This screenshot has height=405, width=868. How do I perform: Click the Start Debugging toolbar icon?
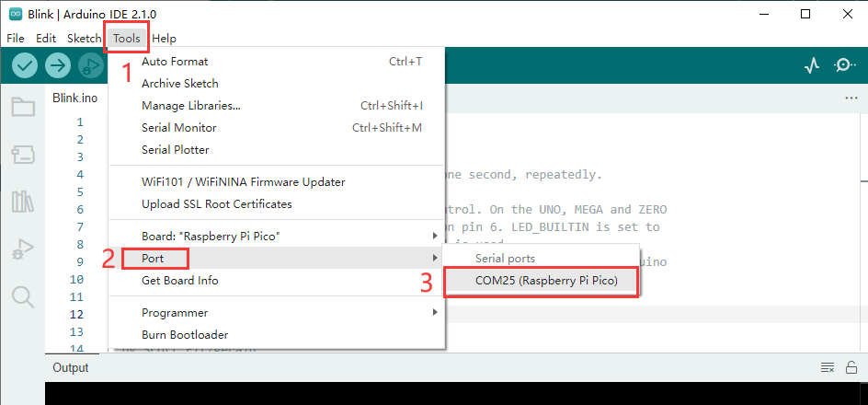coord(91,66)
